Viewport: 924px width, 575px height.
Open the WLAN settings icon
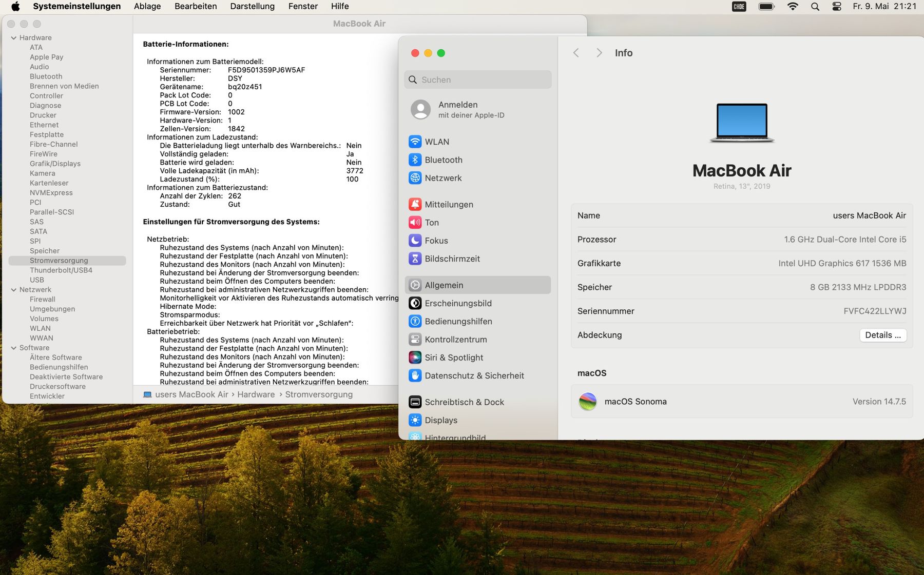tap(415, 142)
